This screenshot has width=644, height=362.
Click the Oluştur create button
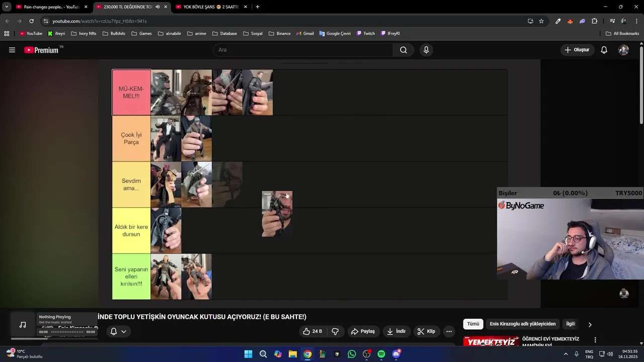[577, 50]
